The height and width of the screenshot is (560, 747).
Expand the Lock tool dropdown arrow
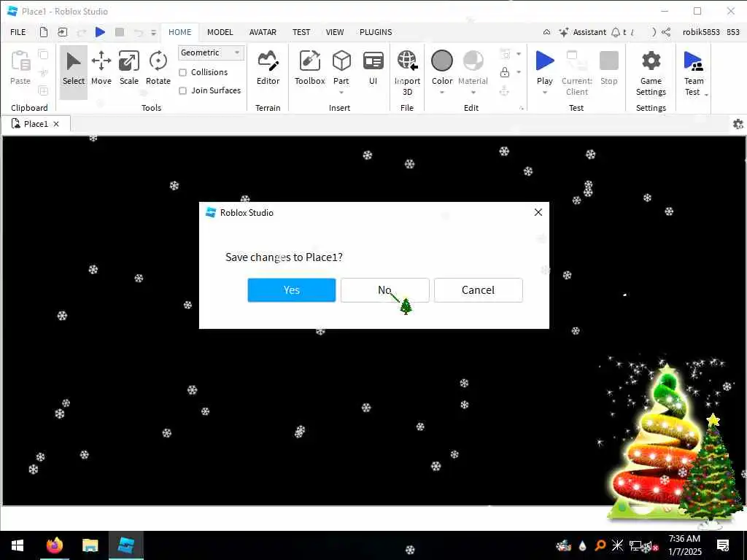click(519, 72)
